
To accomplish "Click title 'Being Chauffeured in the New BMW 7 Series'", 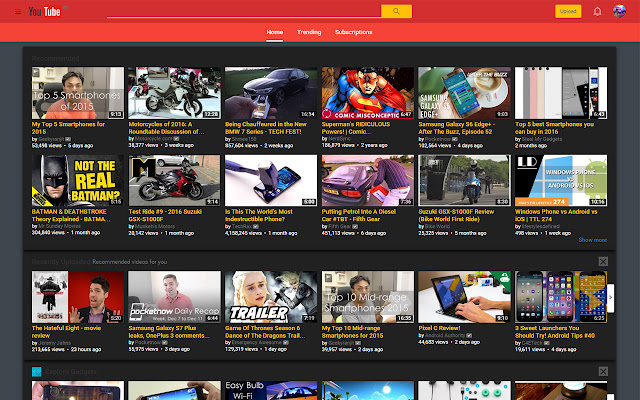I will coord(266,128).
